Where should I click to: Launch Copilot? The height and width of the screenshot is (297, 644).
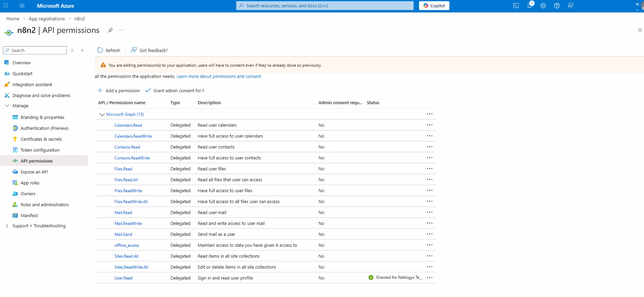click(434, 6)
